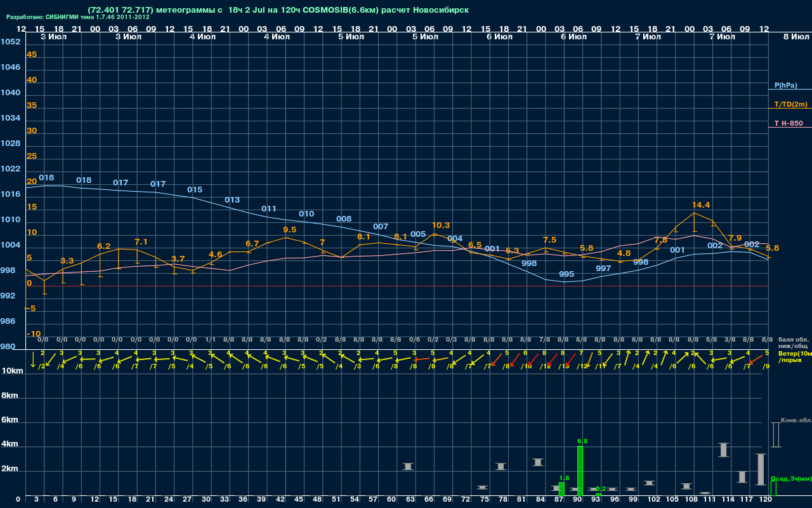Click the 1034 pressure axis label
Image resolution: width=812 pixels, height=508 pixels.
[x=10, y=118]
